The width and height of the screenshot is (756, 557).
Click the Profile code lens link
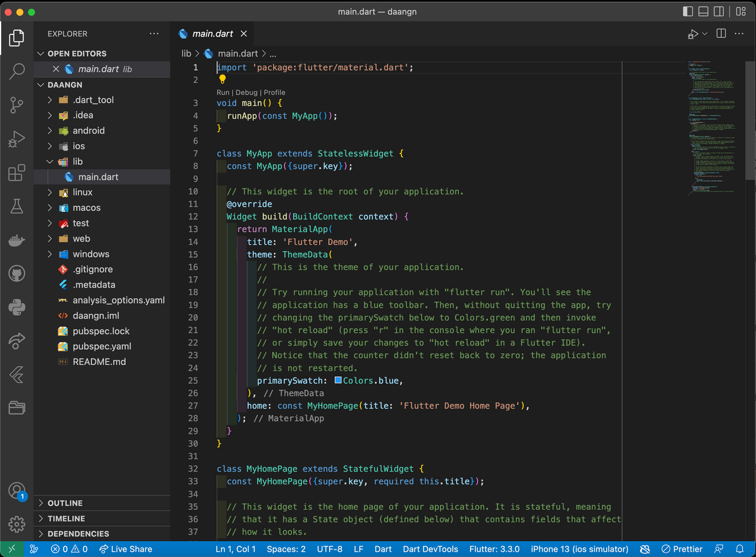pyautogui.click(x=275, y=92)
